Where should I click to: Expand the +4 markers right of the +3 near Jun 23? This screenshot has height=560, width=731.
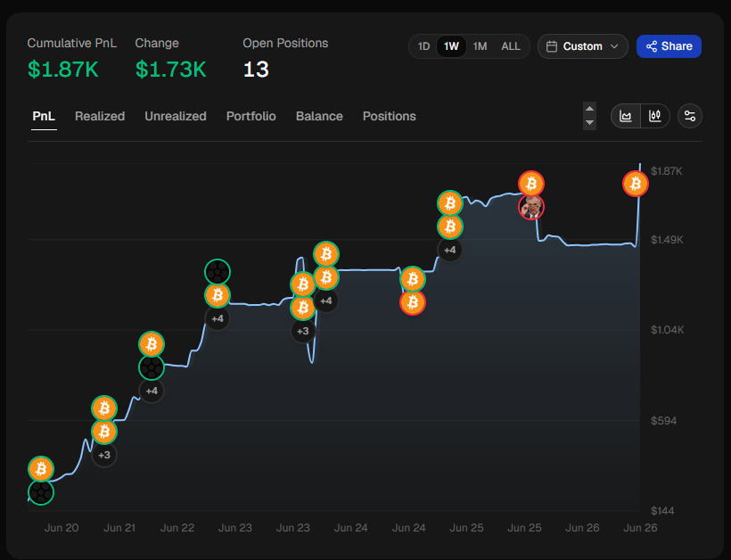tap(326, 301)
